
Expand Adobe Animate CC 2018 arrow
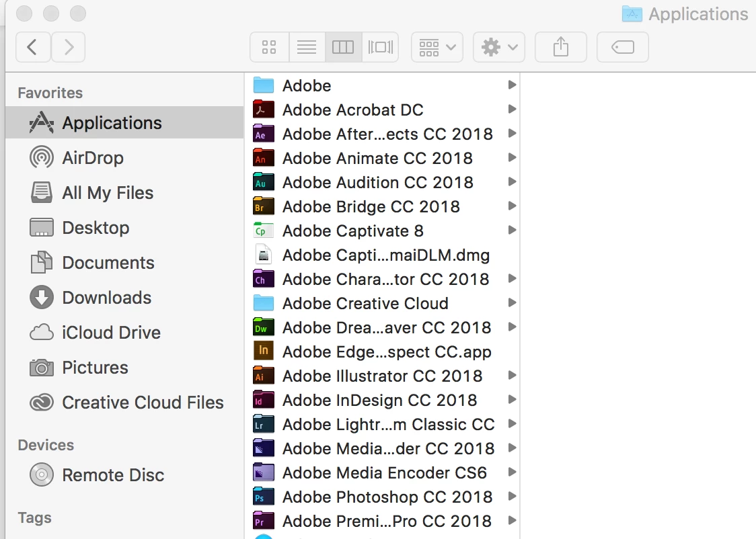(512, 157)
